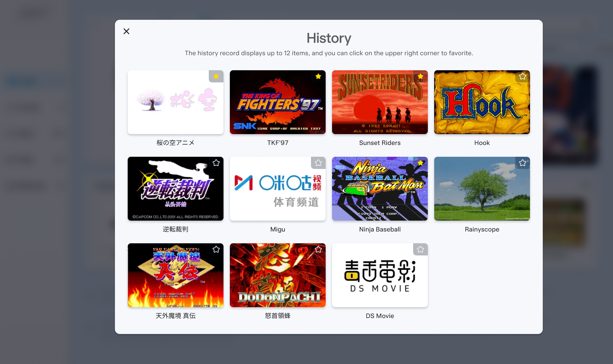
Task: Click the Ninja Baseball title text
Action: coord(380,229)
